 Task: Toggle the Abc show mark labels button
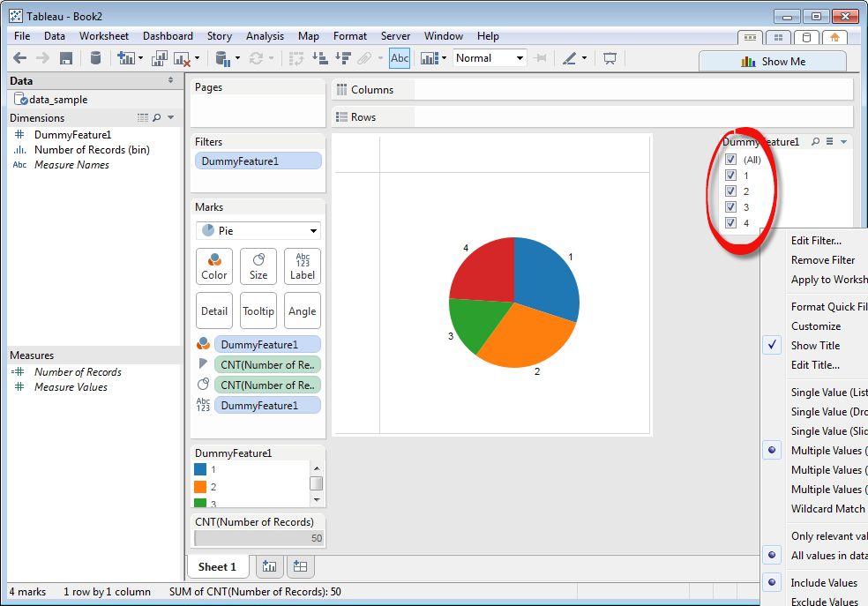400,58
